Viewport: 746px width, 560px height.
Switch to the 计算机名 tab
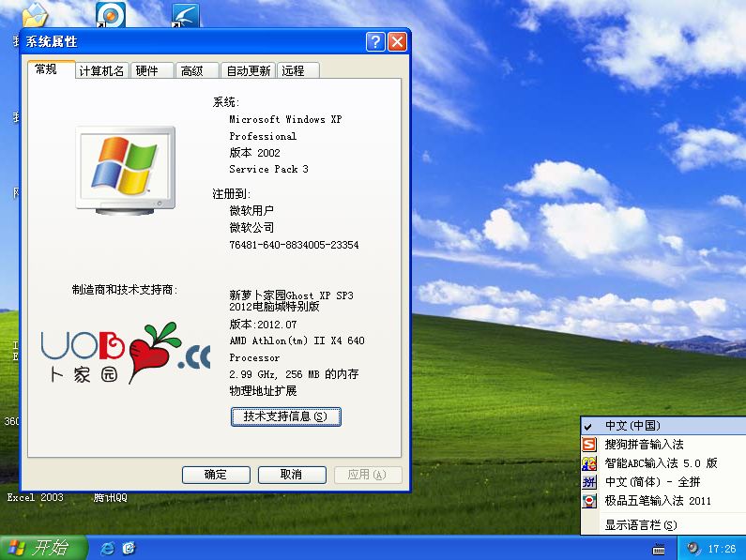102,71
